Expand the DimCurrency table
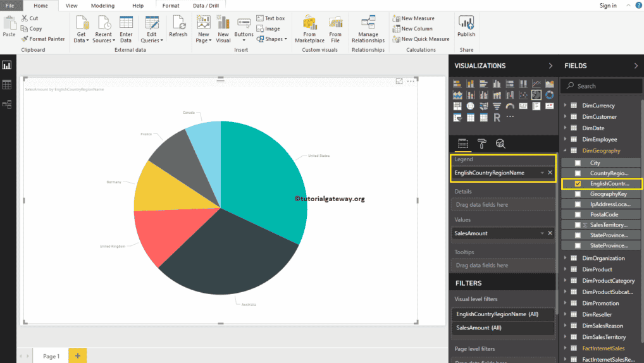Viewport: 644px width, 363px height. tap(565, 105)
